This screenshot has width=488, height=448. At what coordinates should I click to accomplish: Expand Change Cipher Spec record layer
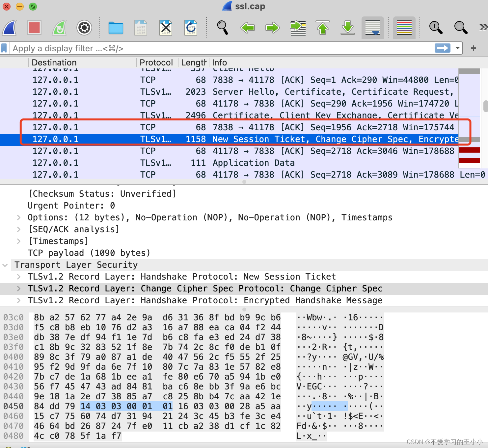(x=19, y=288)
